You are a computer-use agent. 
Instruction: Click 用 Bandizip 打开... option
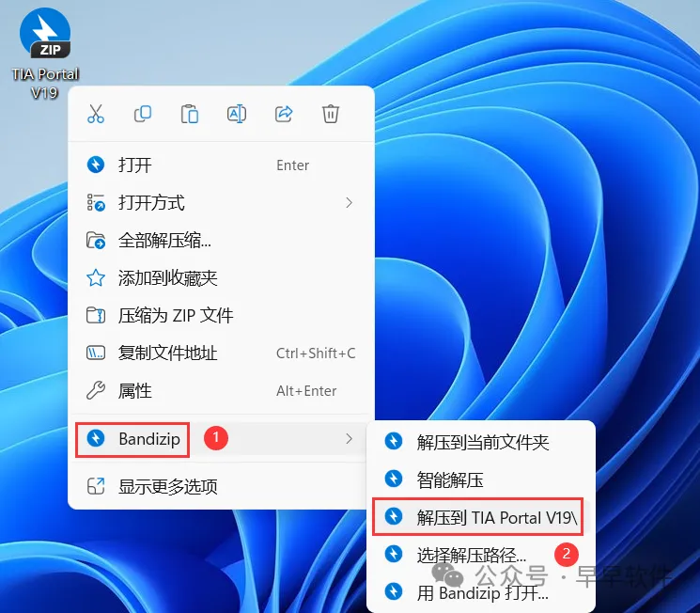(x=481, y=592)
